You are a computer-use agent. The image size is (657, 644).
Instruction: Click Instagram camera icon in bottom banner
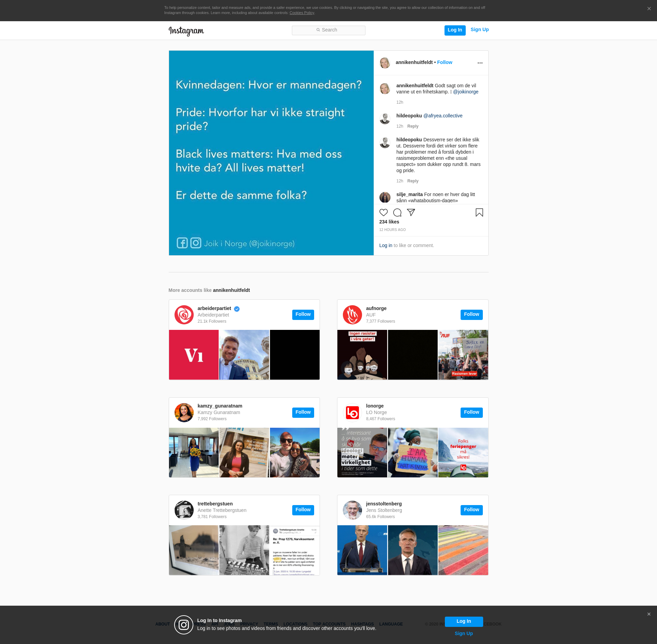click(184, 625)
